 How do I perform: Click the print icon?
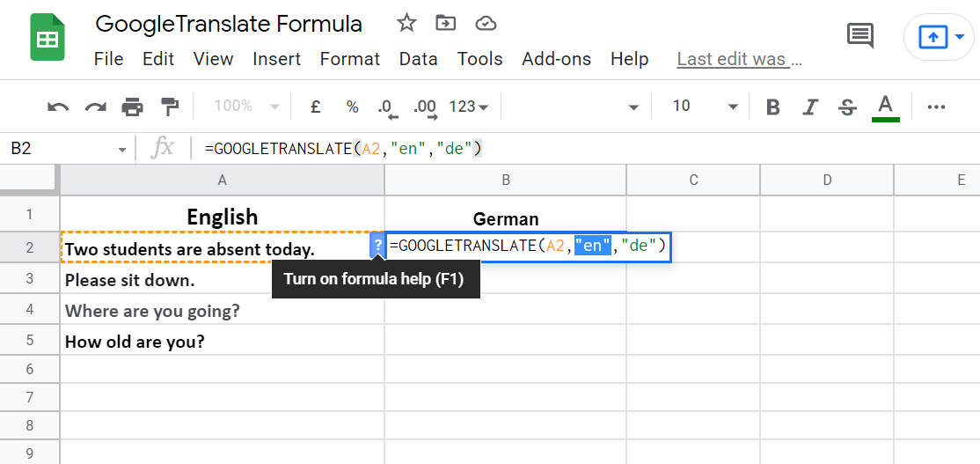click(132, 107)
